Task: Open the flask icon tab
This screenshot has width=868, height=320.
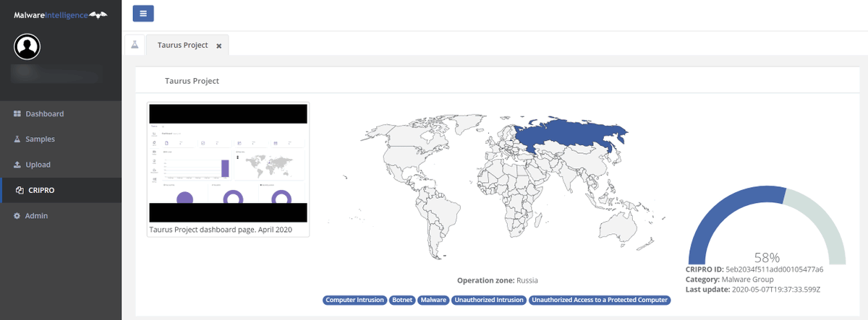Action: point(135,45)
